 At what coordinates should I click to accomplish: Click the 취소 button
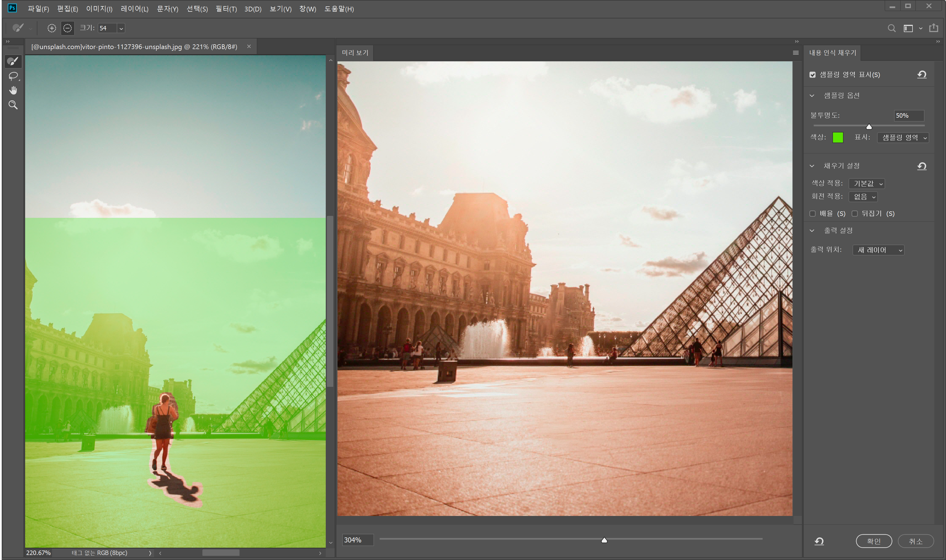[915, 541]
